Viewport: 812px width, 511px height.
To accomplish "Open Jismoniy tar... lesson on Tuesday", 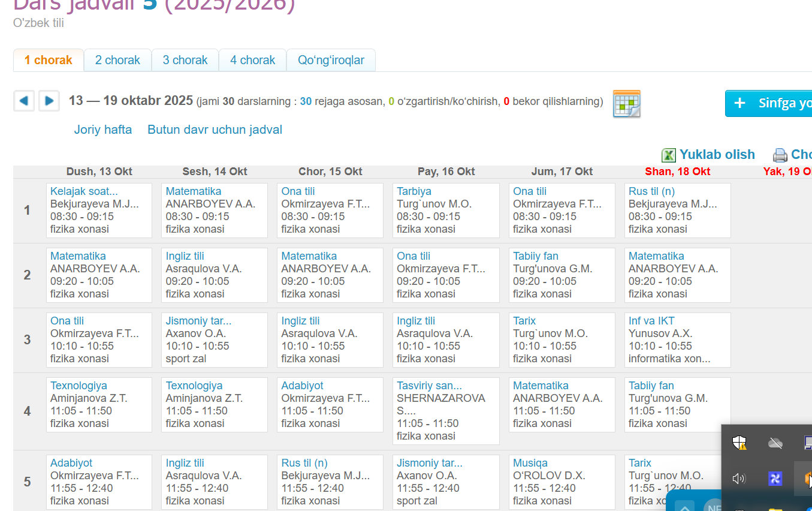I will (198, 321).
